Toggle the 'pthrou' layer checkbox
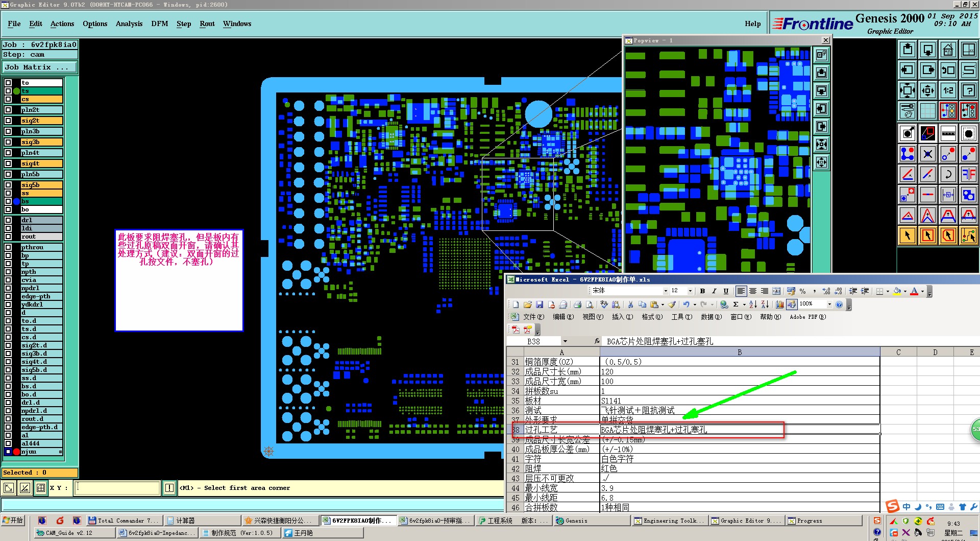 pyautogui.click(x=8, y=247)
